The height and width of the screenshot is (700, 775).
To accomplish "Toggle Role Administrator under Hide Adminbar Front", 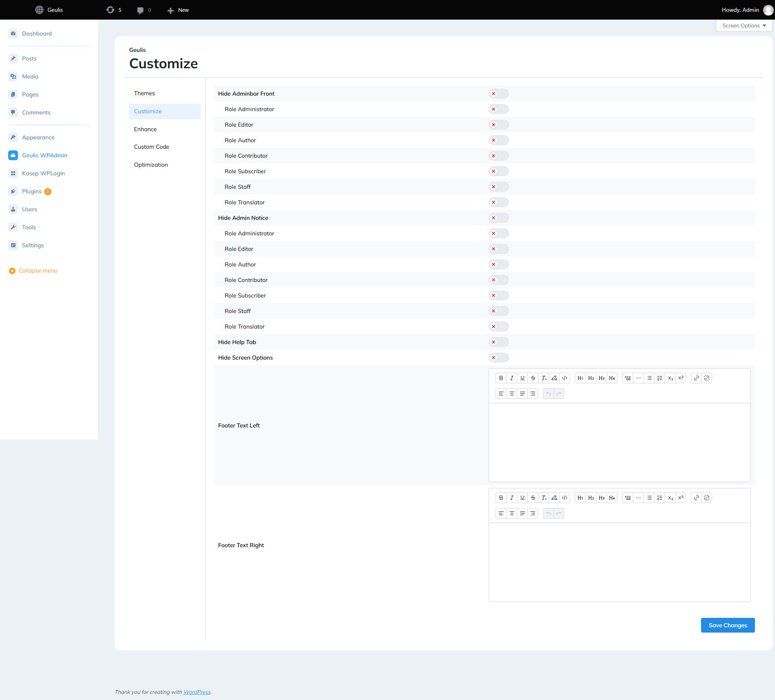I will click(x=498, y=109).
